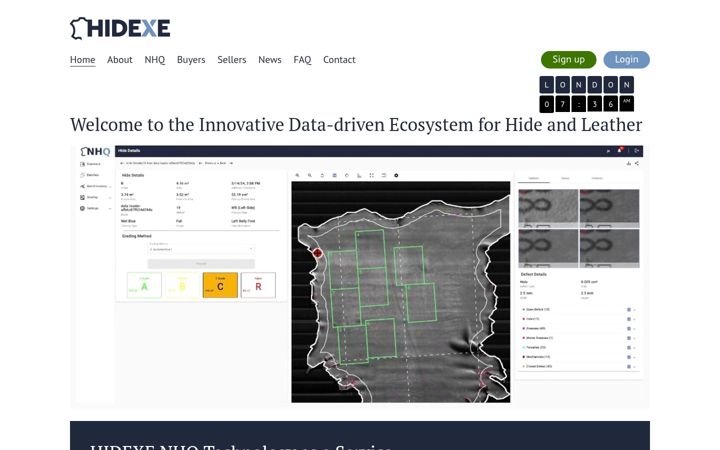
Task: Click the Defect Details heading
Action: pyautogui.click(x=534, y=274)
